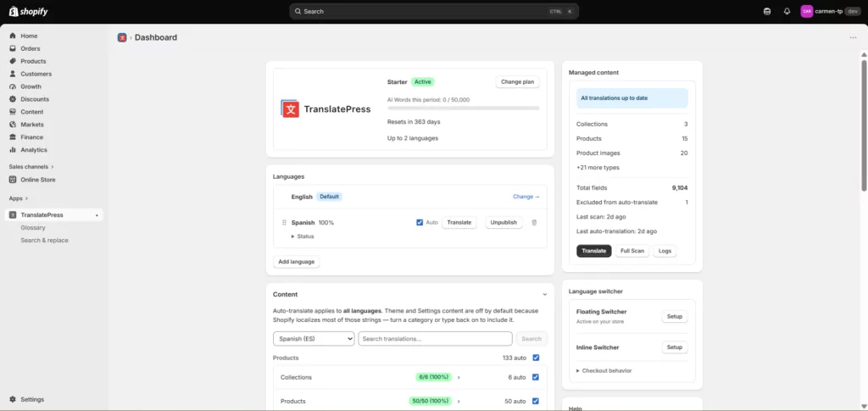Click the Content icon
Screen dimensions: 868x411
tap(13, 112)
